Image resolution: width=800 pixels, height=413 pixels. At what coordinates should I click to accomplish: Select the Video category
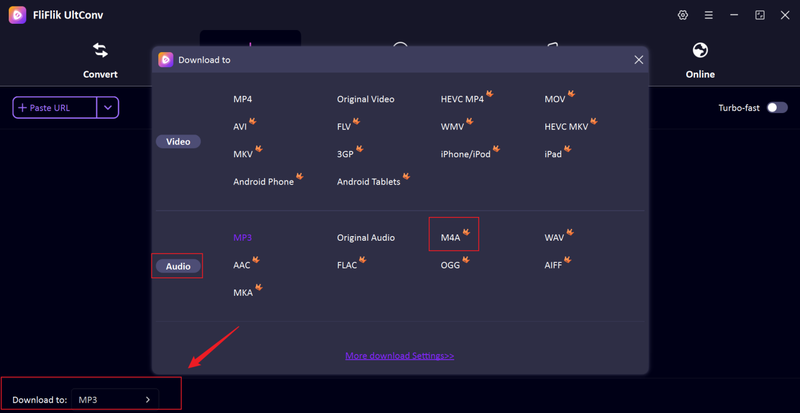coord(178,141)
